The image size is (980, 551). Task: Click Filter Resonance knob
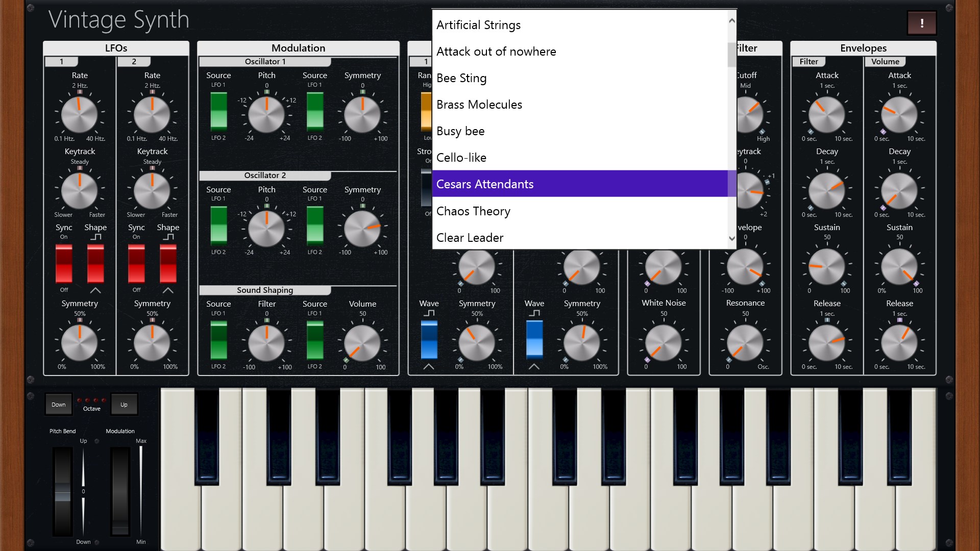(745, 342)
